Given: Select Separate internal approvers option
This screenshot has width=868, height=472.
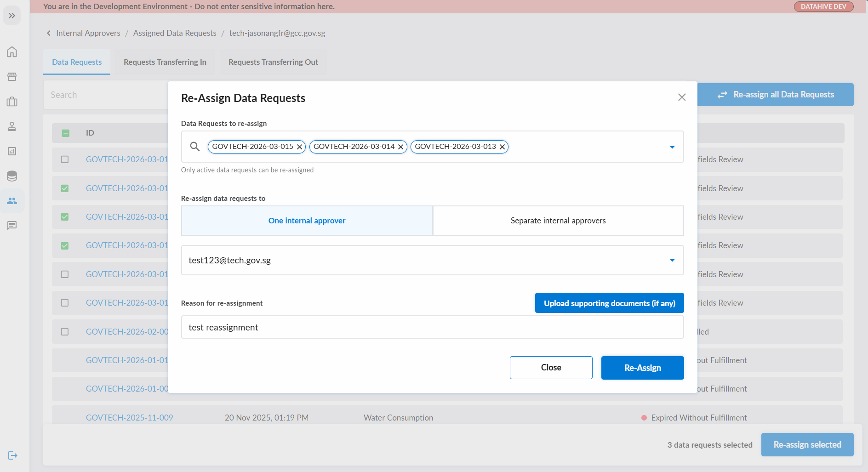Looking at the screenshot, I should pyautogui.click(x=558, y=221).
